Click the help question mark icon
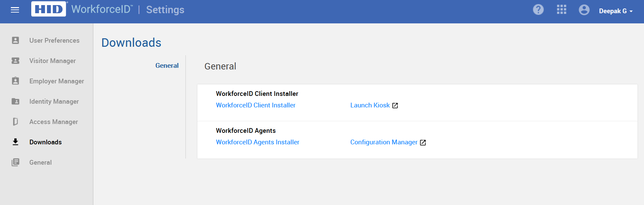The height and width of the screenshot is (205, 644). point(538,9)
